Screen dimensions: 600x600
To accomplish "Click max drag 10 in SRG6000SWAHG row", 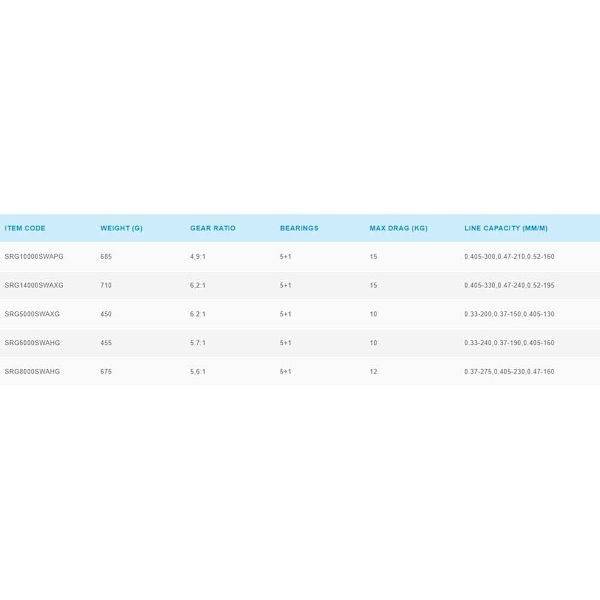I will tap(373, 342).
